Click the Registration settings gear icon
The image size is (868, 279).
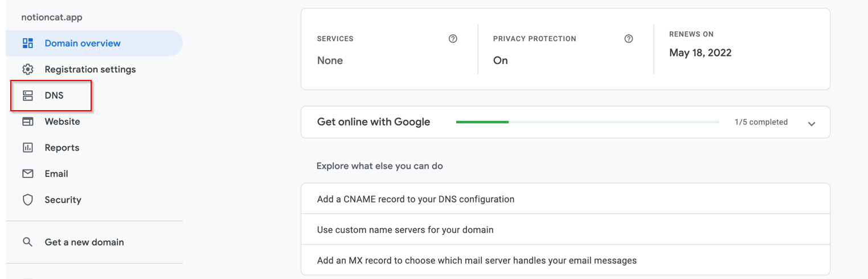[27, 70]
